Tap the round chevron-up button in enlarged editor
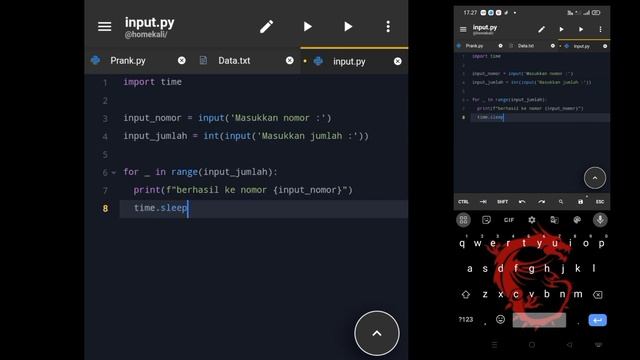 (x=377, y=333)
